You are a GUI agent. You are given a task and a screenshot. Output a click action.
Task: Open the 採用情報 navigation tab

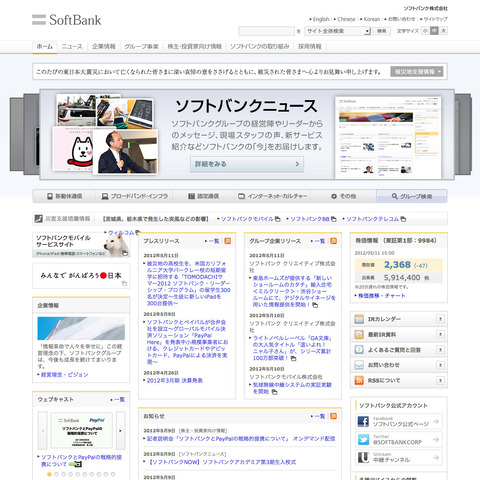coord(310,46)
